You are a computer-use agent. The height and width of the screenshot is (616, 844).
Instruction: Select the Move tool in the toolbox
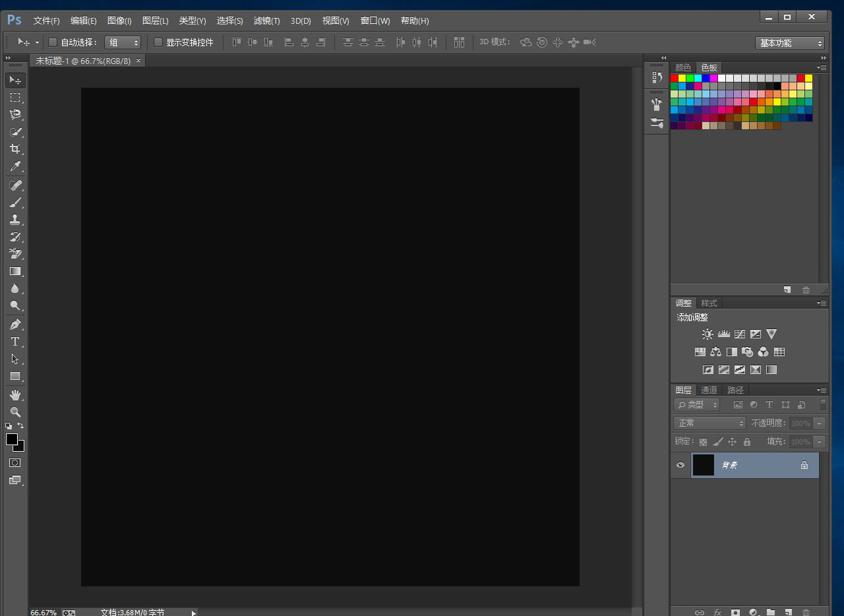[x=15, y=80]
